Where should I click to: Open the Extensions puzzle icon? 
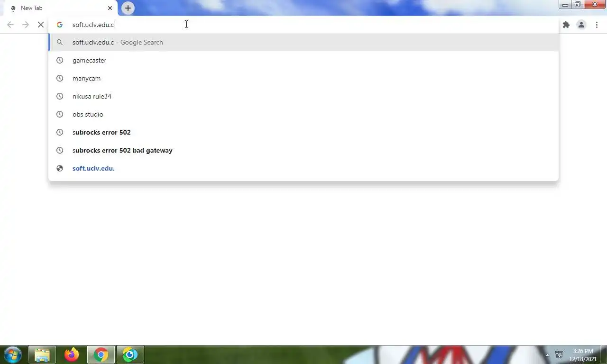point(566,25)
